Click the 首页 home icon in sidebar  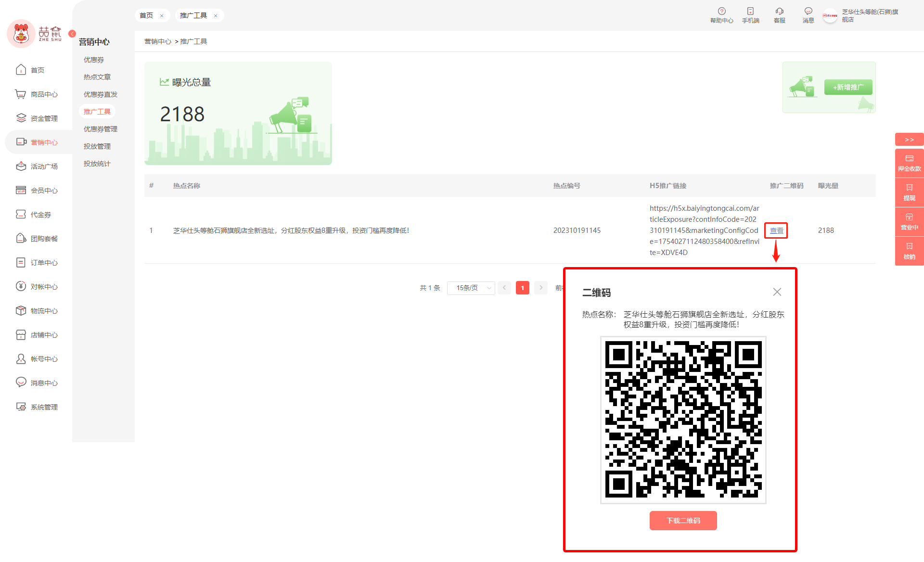pyautogui.click(x=21, y=70)
